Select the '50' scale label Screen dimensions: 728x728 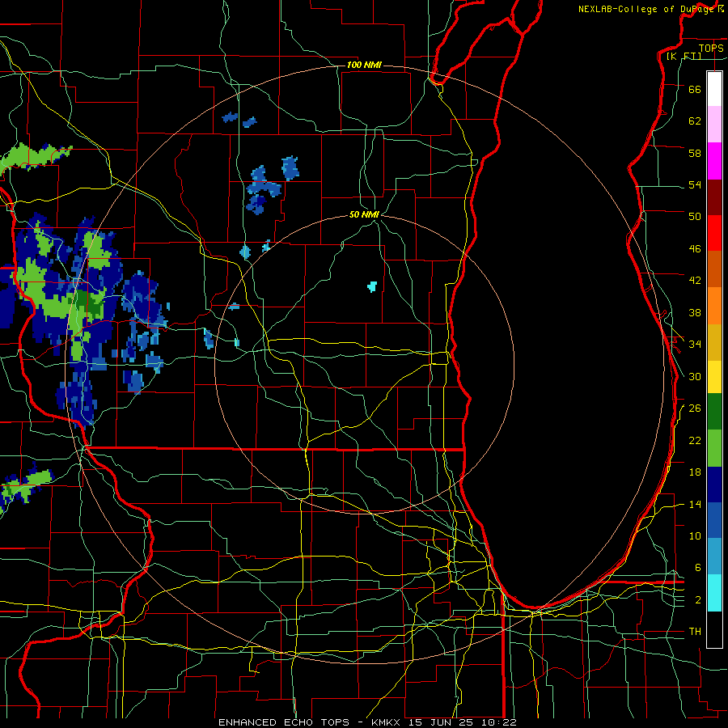[695, 216]
